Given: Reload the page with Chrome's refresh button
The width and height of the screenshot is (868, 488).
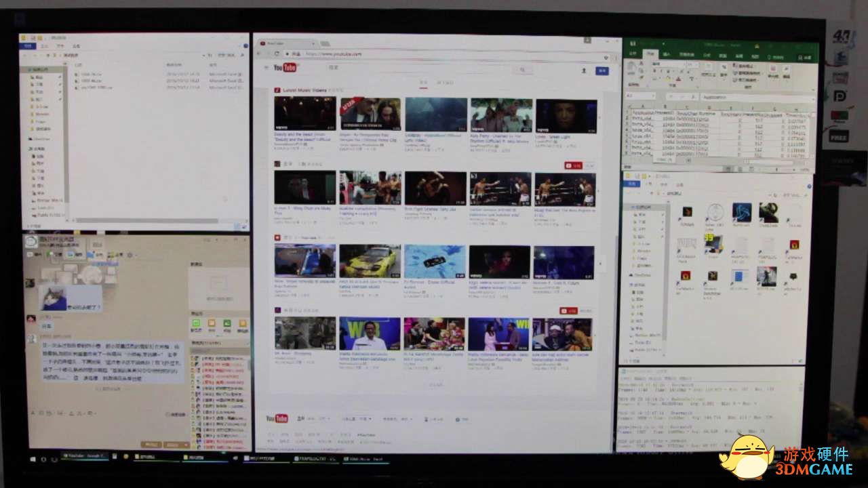Looking at the screenshot, I should (x=277, y=54).
